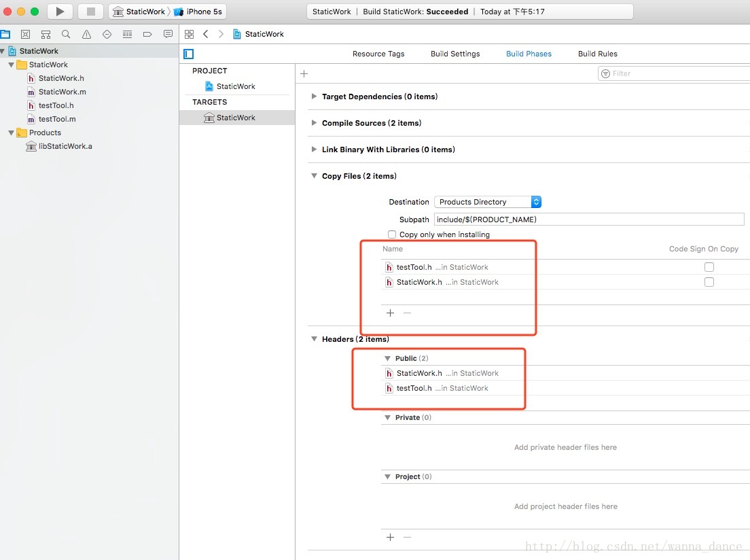Click the Subpath input field
Viewport: 750px width, 560px height.
point(589,220)
